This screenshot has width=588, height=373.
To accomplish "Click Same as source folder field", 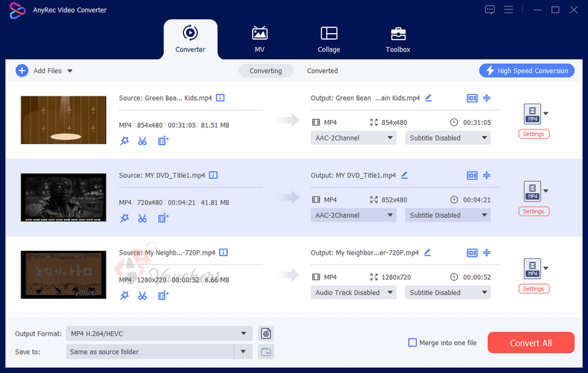I will [150, 352].
